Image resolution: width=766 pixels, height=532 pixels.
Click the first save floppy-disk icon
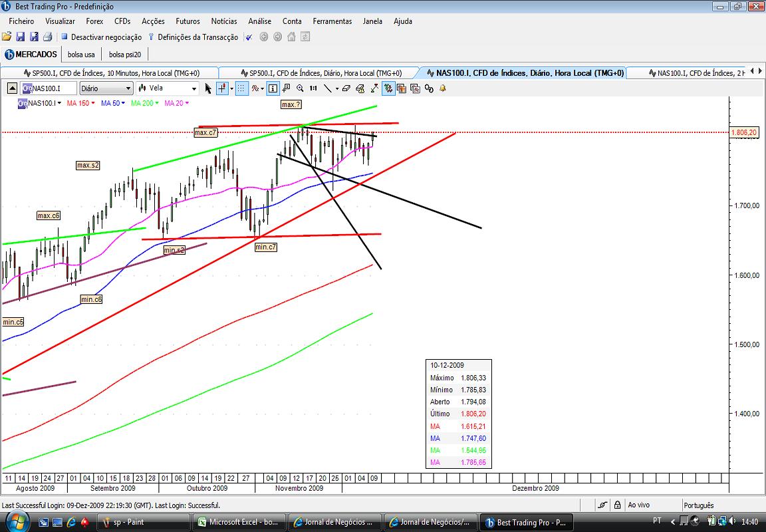pos(20,37)
